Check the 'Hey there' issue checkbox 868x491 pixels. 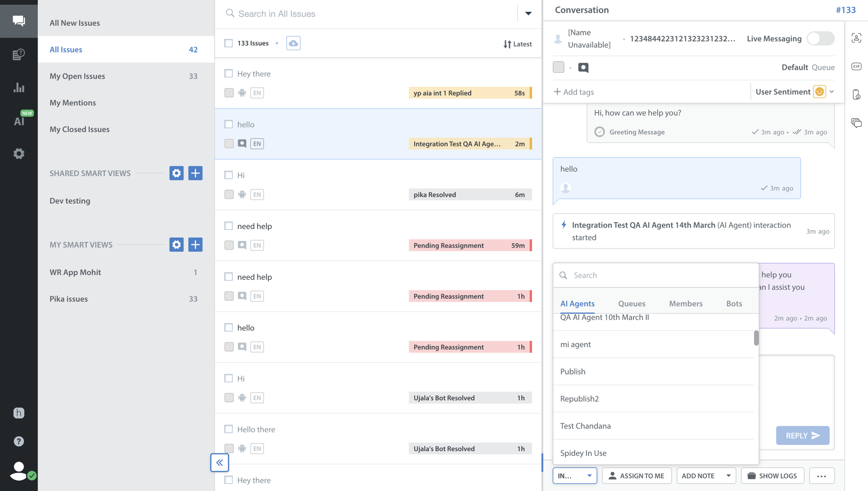229,73
